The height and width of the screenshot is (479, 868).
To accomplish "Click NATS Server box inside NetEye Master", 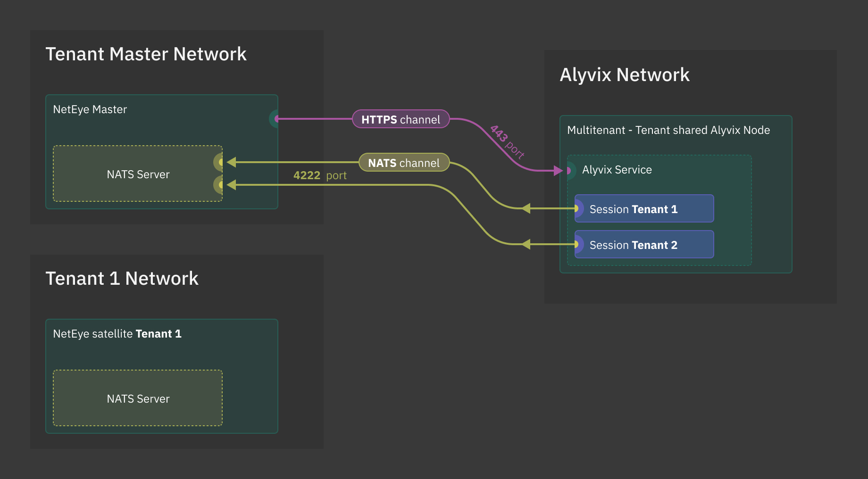I will 138,173.
